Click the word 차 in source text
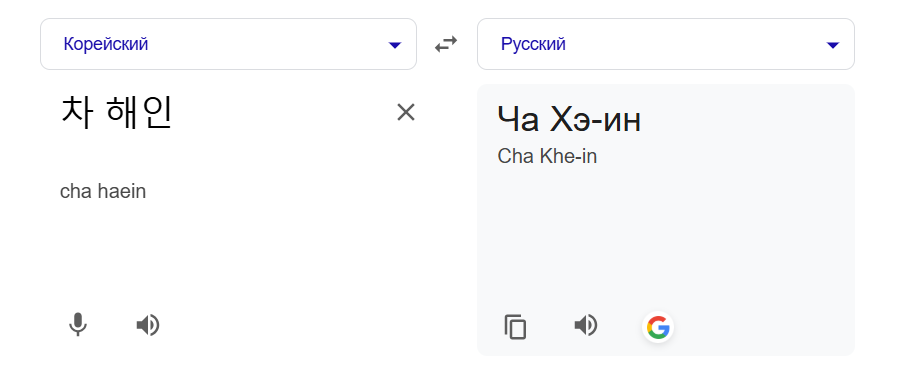The height and width of the screenshot is (371, 919). pyautogui.click(x=76, y=113)
